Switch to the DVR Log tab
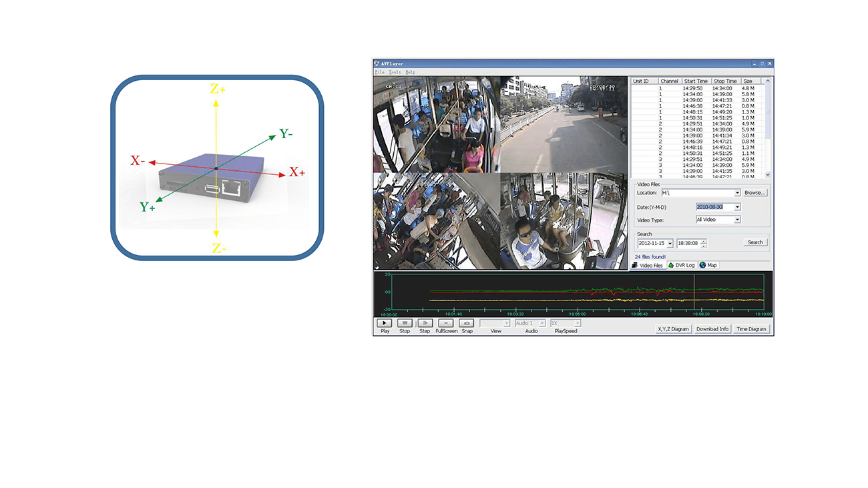The width and height of the screenshot is (868, 488). [x=682, y=266]
